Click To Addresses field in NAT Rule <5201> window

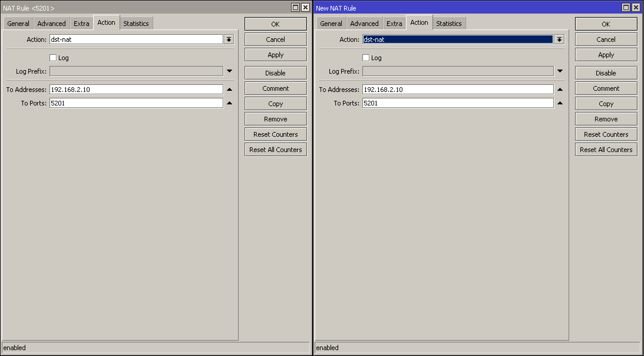[x=136, y=89]
